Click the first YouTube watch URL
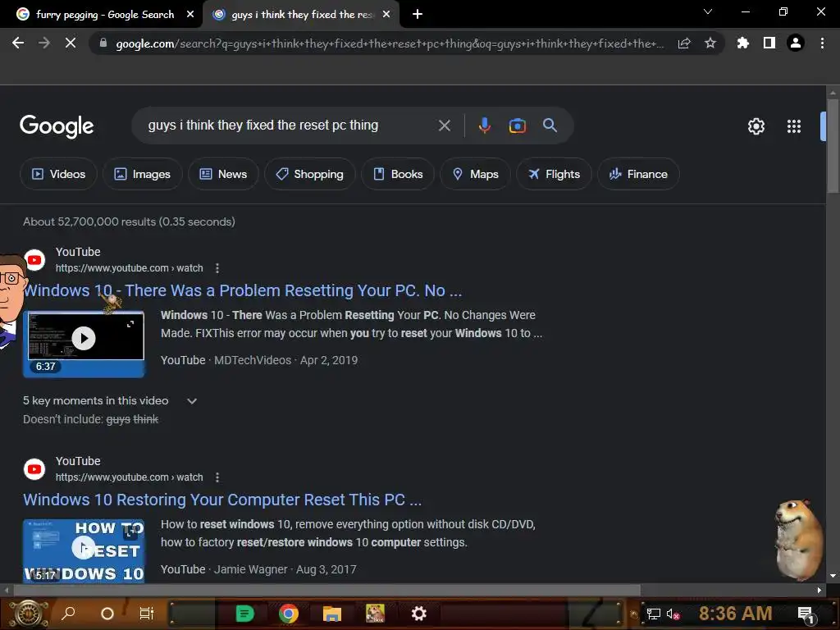Image resolution: width=840 pixels, height=630 pixels. (129, 268)
